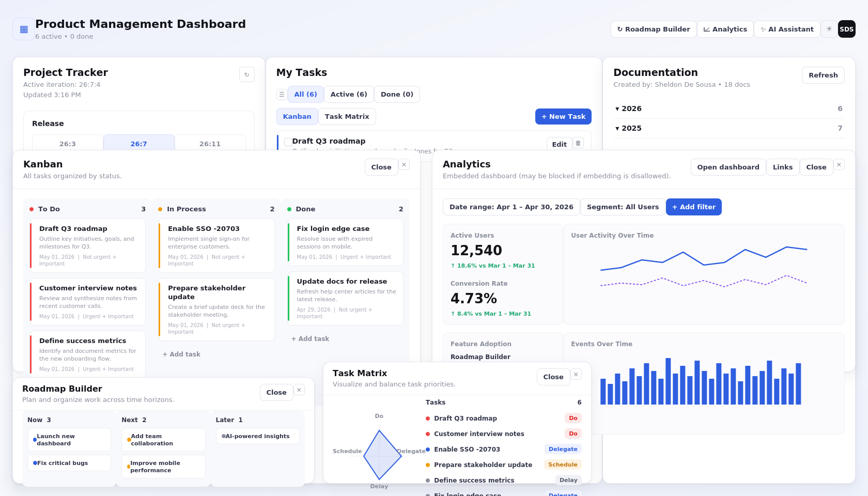Tick the Draft Q3 roadmap checkbox
The width and height of the screenshot is (868, 496).
click(288, 142)
